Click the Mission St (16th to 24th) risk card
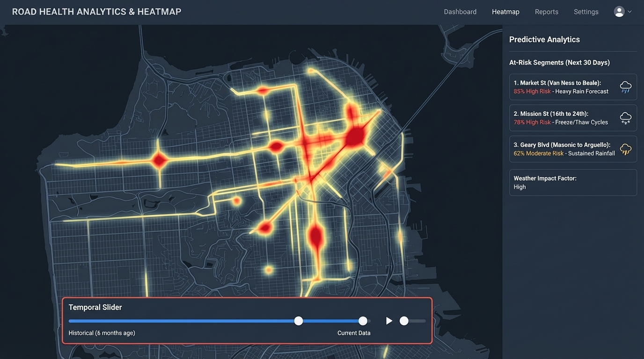The height and width of the screenshot is (359, 644). 573,118
